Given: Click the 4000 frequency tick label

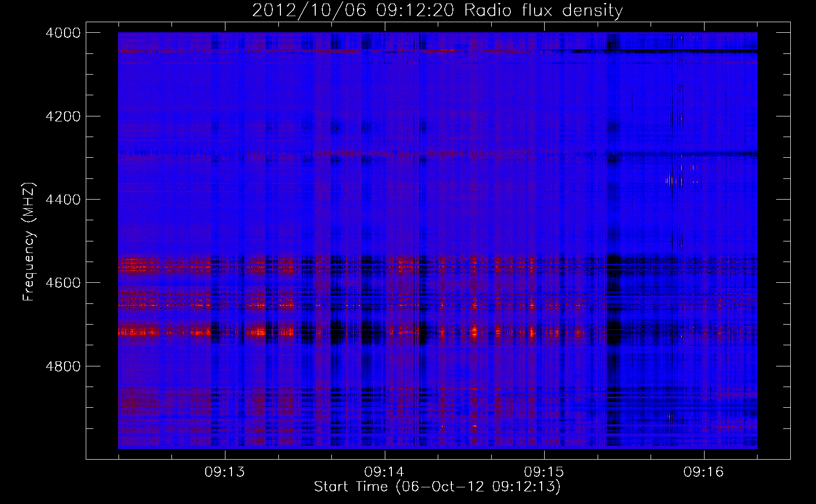Looking at the screenshot, I should point(63,33).
